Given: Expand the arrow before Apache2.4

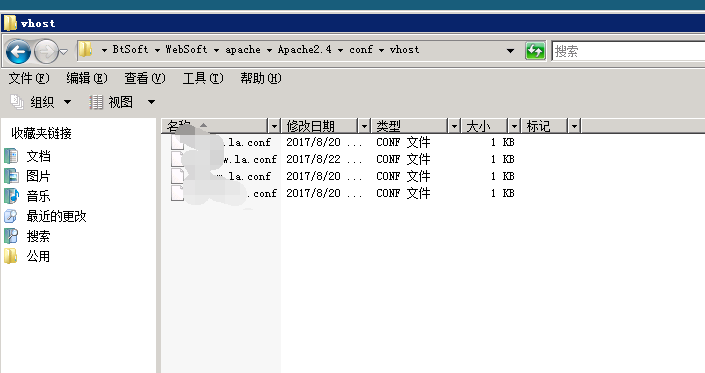Looking at the screenshot, I should click(x=269, y=50).
